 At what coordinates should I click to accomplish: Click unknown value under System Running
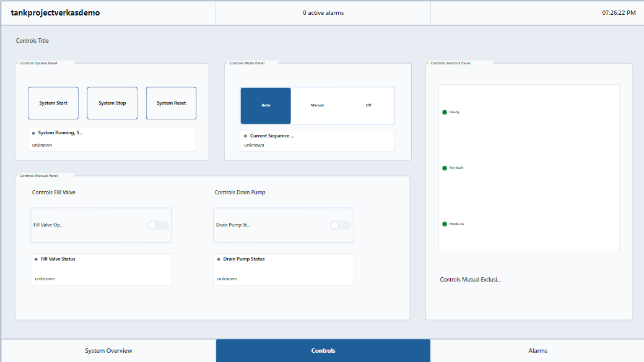(x=42, y=145)
